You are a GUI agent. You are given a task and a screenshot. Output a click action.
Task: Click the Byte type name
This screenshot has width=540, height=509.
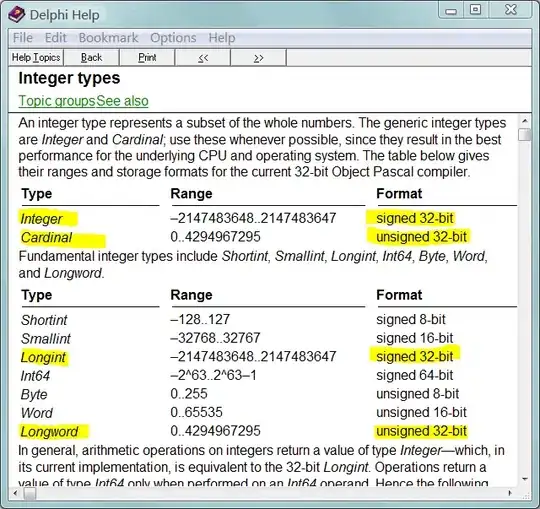point(34,395)
